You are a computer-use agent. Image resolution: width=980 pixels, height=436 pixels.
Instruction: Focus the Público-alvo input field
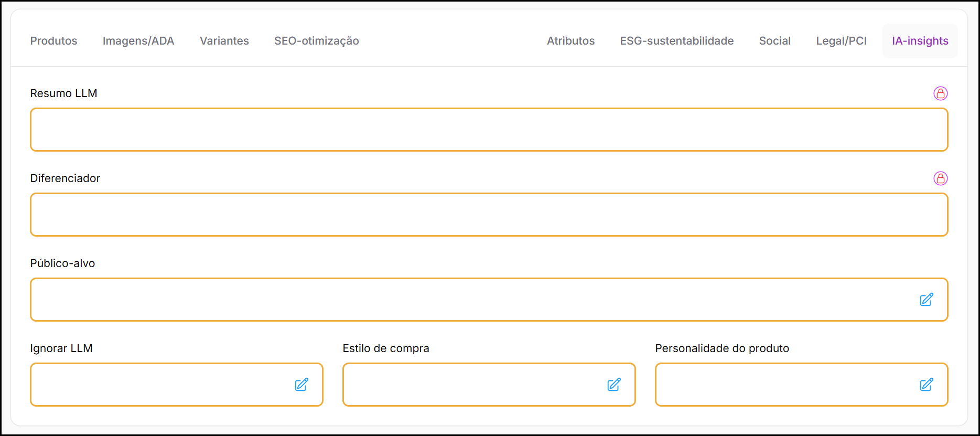pos(472,300)
